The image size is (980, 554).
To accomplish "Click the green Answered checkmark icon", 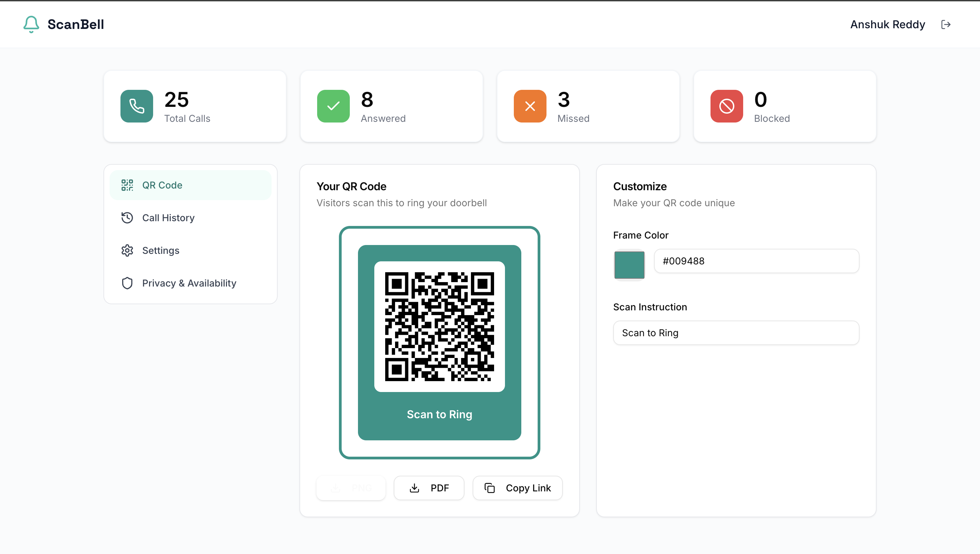I will (x=333, y=106).
